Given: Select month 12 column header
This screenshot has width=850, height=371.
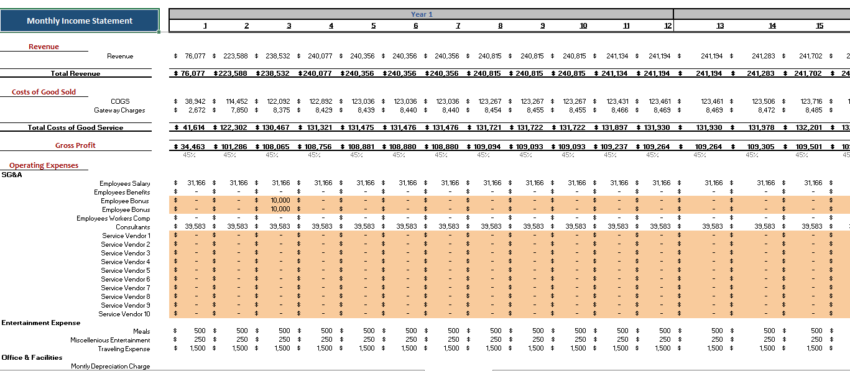Looking at the screenshot, I should click(668, 26).
